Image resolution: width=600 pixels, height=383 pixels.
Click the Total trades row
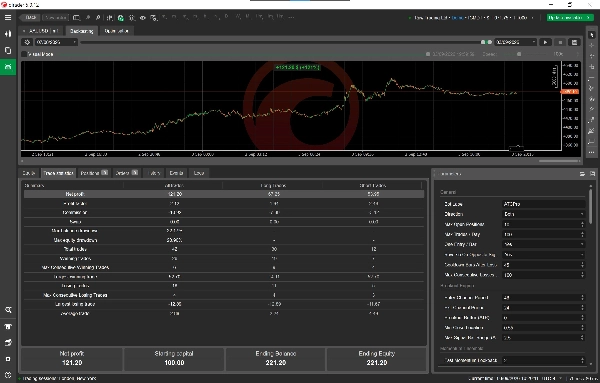click(x=224, y=249)
